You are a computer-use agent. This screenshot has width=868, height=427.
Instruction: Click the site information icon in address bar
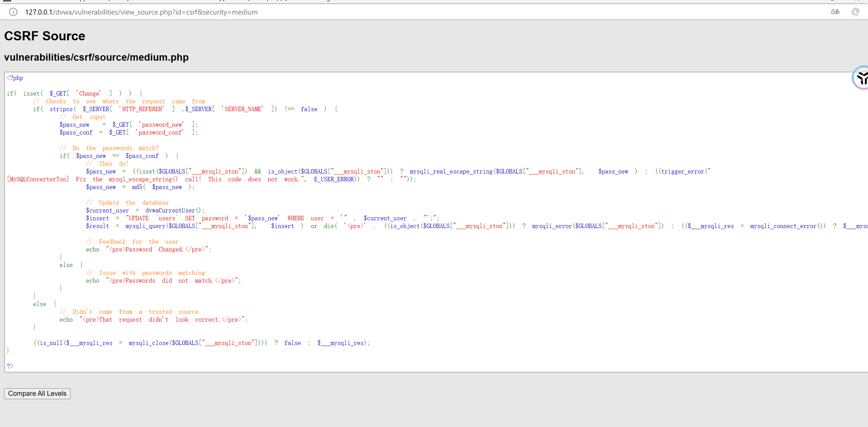click(x=13, y=12)
